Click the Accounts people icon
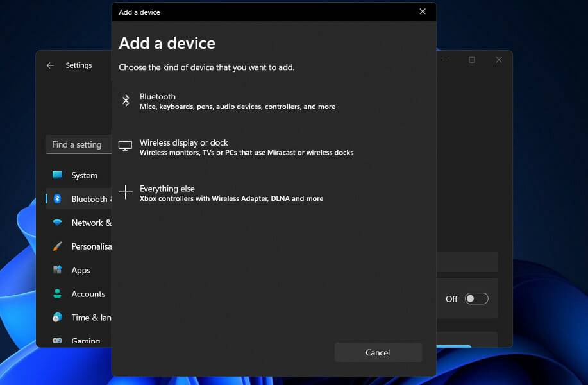The height and width of the screenshot is (385, 588). coord(57,294)
